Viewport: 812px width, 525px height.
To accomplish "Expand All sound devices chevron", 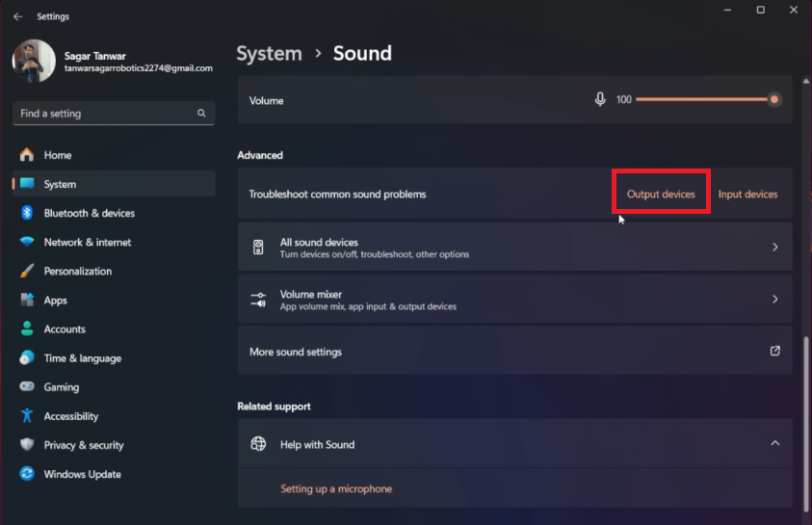I will point(774,248).
